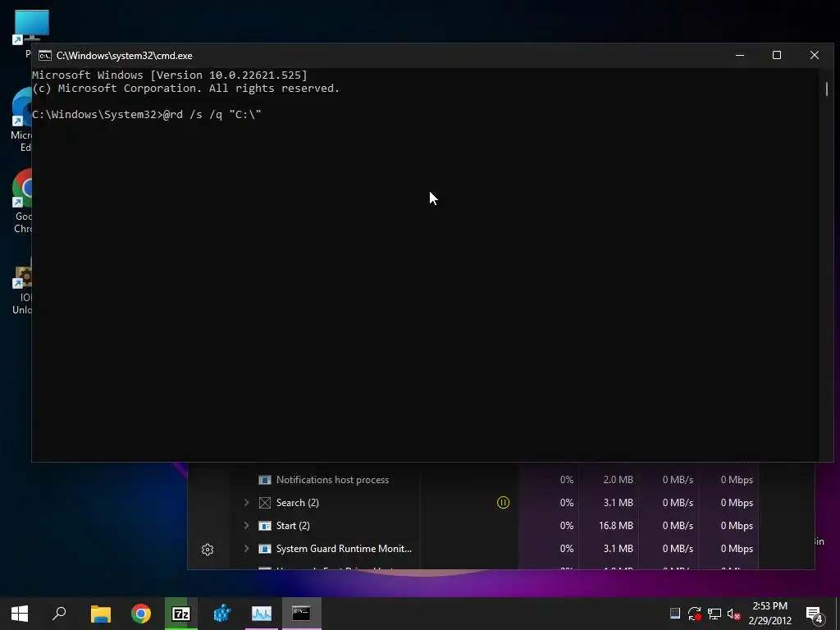Viewport: 840px width, 630px height.
Task: Click the rd /s /q command line text
Action: pyautogui.click(x=212, y=115)
